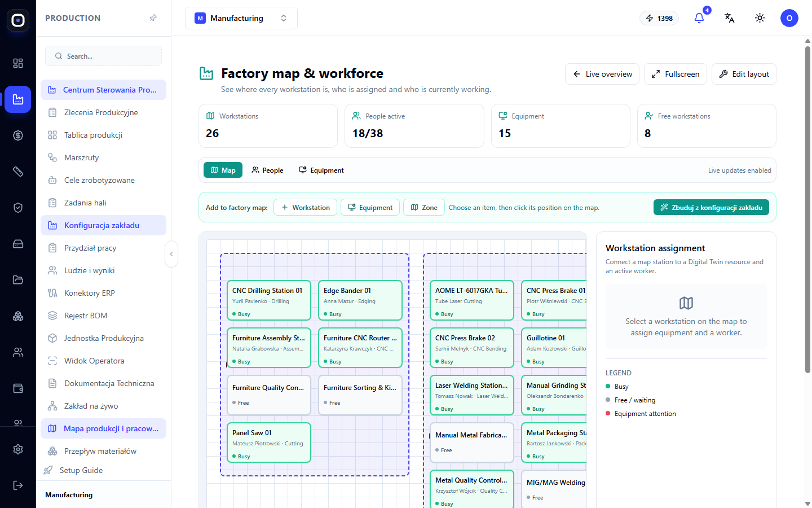
Task: Click the sidebar Search field
Action: click(103, 56)
